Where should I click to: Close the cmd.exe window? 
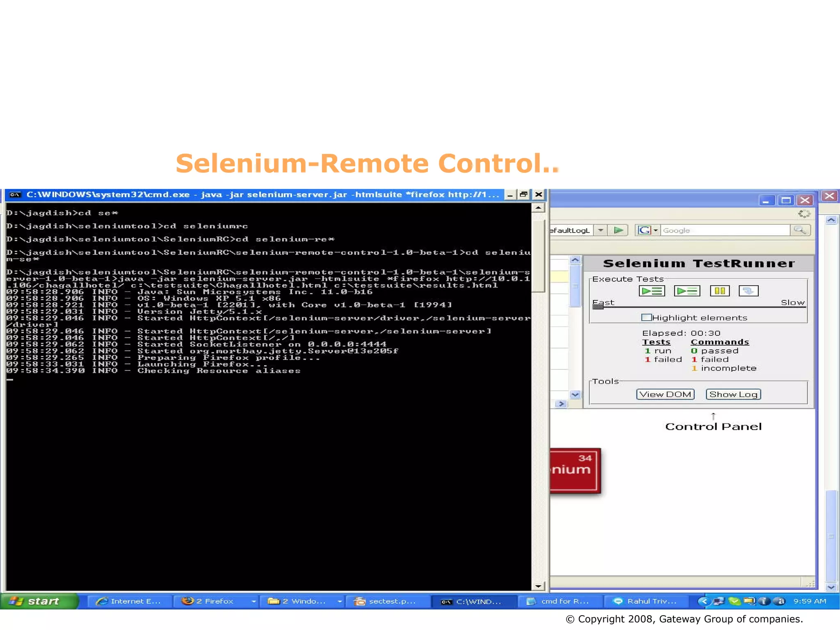[539, 195]
